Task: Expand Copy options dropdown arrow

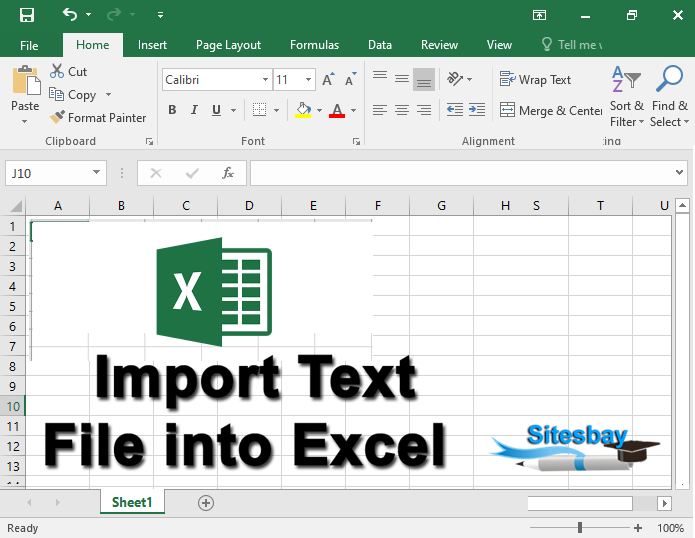Action: click(108, 95)
